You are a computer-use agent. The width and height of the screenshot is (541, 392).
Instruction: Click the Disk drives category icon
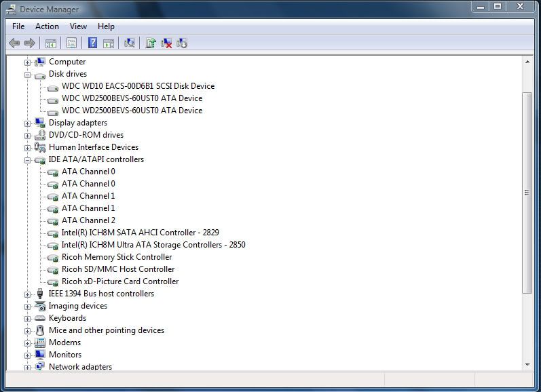40,75
